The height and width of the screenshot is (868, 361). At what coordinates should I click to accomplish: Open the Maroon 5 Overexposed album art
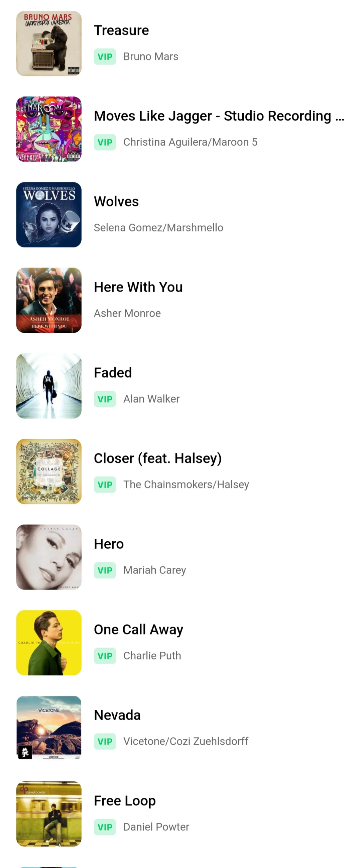coord(49,129)
